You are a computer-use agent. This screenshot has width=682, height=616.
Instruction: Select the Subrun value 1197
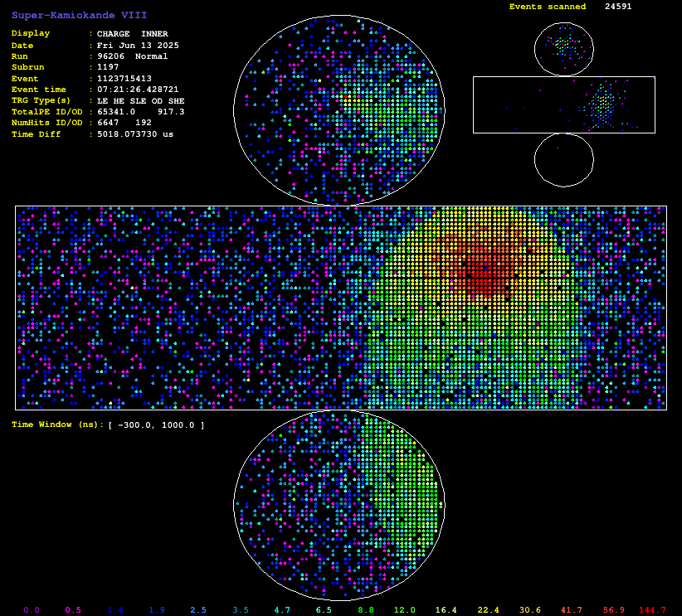[x=108, y=67]
